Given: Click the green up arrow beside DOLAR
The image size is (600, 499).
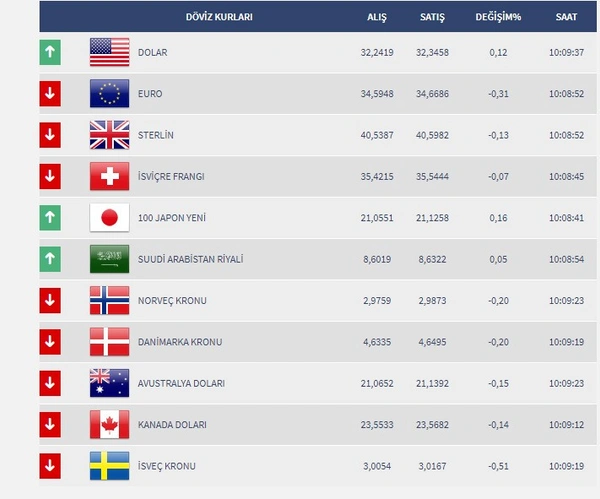Looking at the screenshot, I should coord(50,52).
